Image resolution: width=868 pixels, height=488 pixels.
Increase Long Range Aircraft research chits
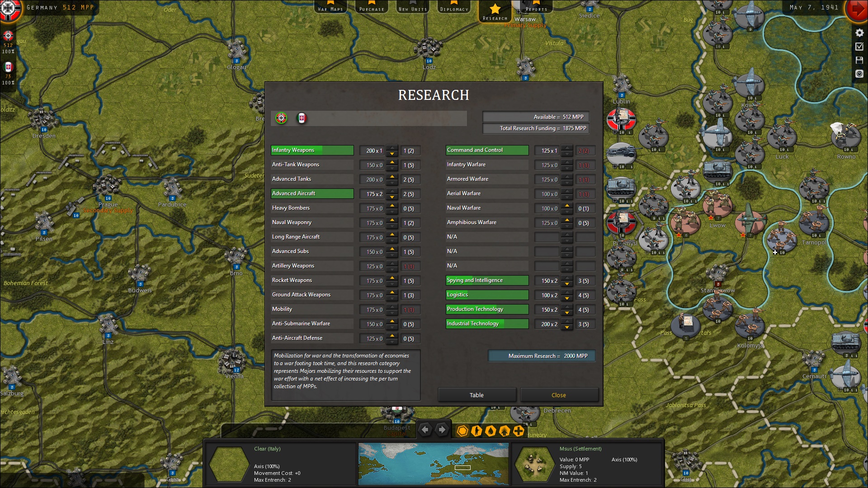coord(392,235)
